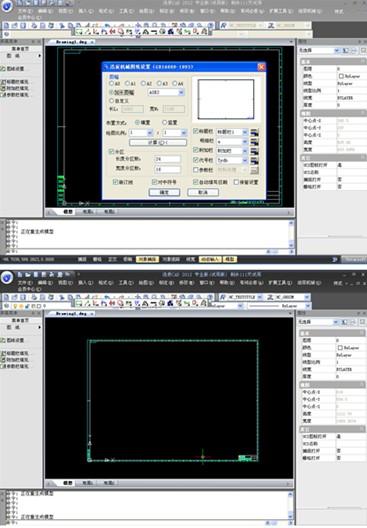Click the Open file icon in lower toolbar
Screen dimensions: 367x528
pyautogui.click(x=15, y=297)
